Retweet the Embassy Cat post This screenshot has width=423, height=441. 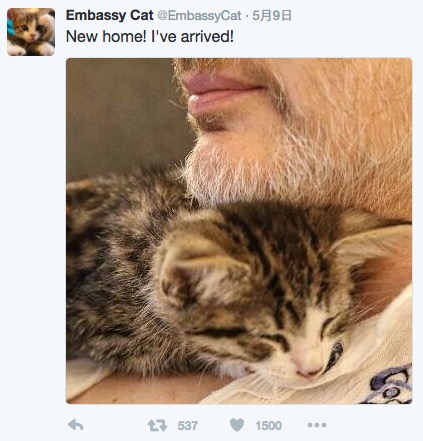point(157,425)
